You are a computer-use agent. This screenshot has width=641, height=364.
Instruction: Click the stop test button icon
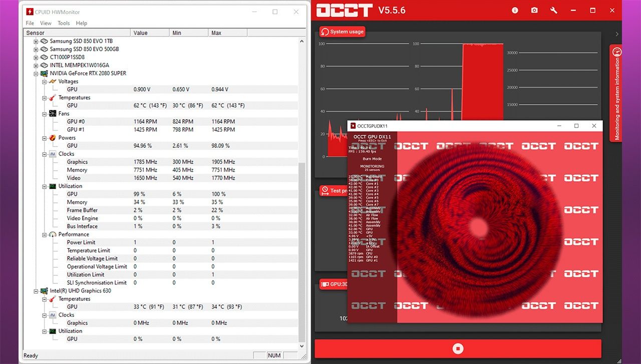tap(458, 348)
